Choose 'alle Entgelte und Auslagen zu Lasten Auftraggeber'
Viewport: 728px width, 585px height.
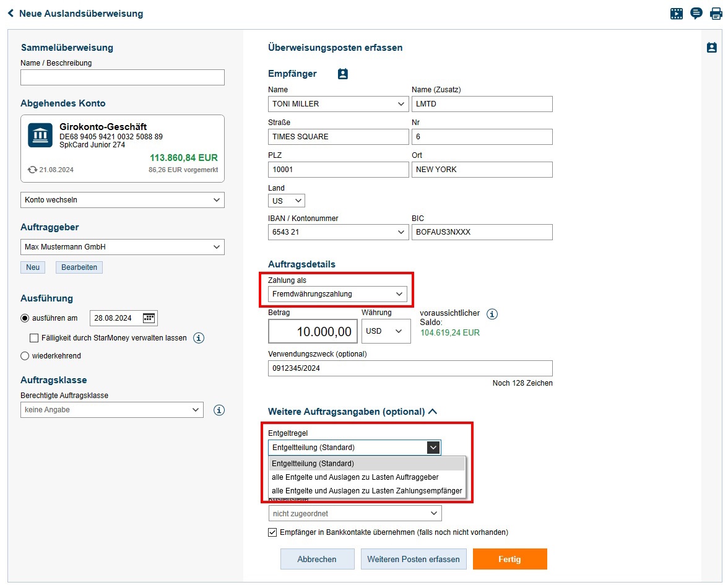(367, 477)
